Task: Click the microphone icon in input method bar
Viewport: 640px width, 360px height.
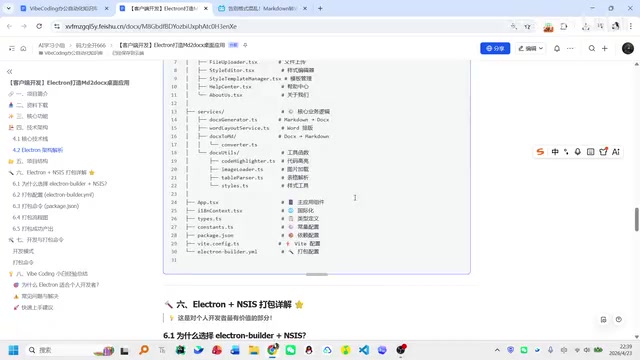Action: 578,152
